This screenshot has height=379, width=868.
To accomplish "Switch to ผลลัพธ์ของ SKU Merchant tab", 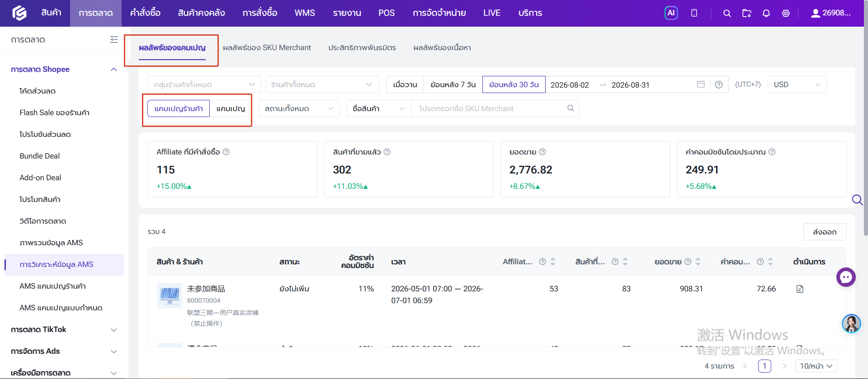I will (x=267, y=47).
